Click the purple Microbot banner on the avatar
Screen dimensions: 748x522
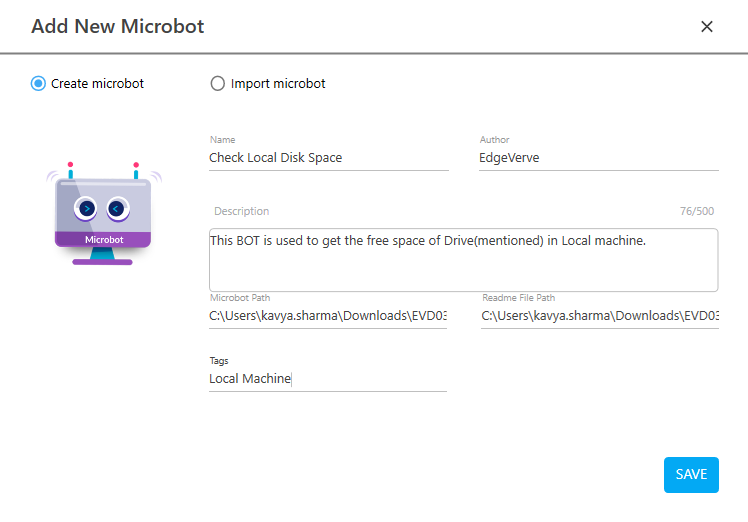tap(103, 240)
